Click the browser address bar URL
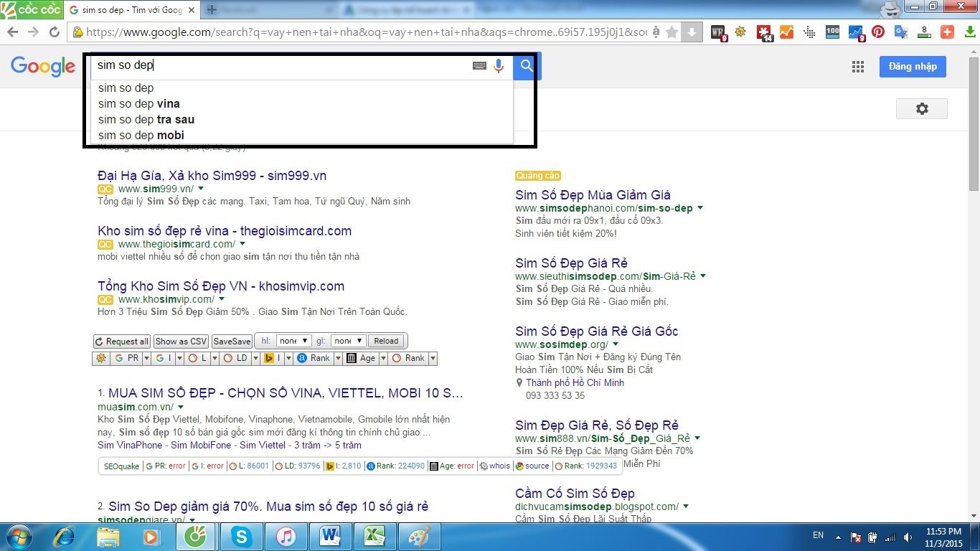 pos(366,32)
